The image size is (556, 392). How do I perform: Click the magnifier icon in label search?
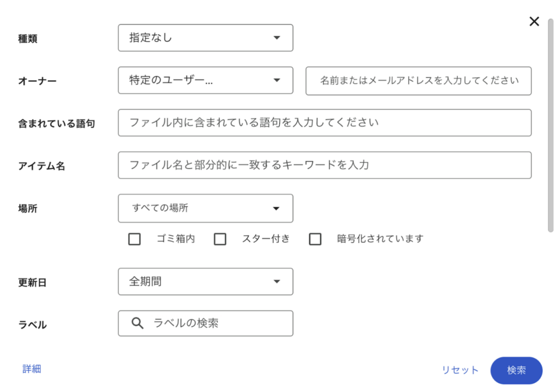(x=138, y=323)
